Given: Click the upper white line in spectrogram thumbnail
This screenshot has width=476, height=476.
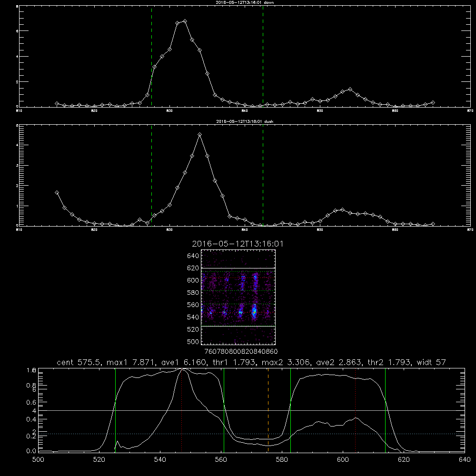Looking at the screenshot, I should point(238,268).
